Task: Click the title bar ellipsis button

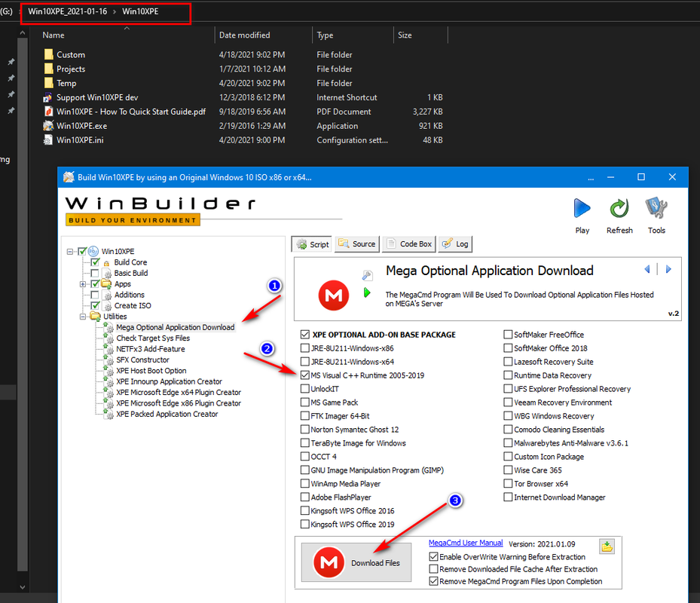Action: click(591, 178)
